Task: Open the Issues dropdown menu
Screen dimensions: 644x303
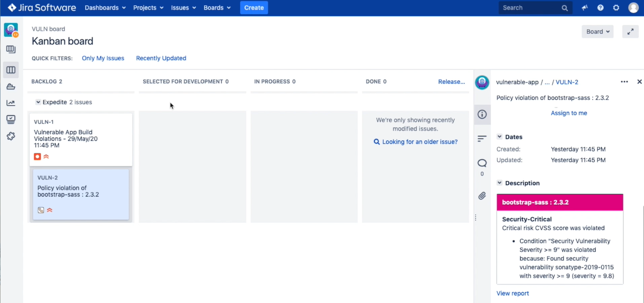Action: (183, 8)
